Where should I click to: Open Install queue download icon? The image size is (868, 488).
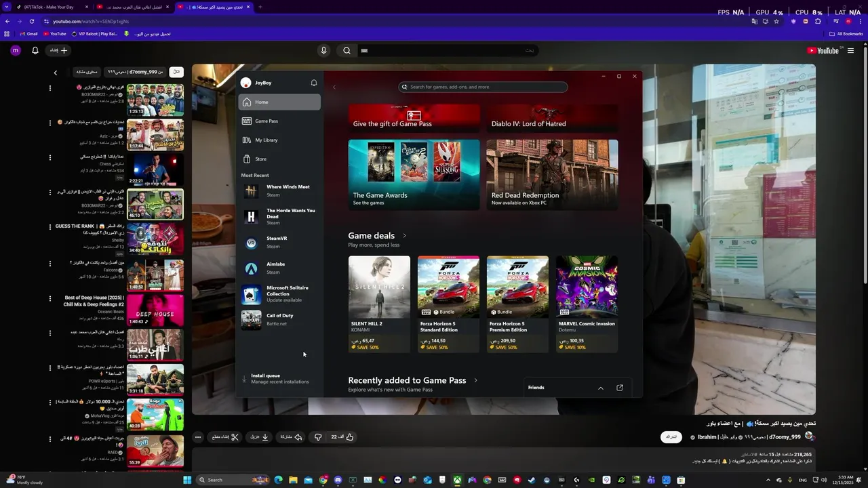pos(245,379)
